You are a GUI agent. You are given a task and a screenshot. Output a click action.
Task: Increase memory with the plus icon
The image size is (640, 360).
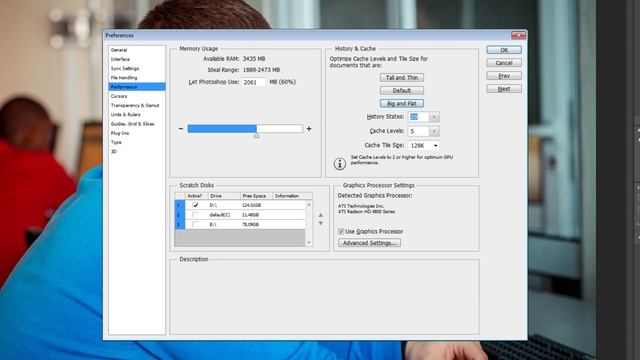pos(309,129)
